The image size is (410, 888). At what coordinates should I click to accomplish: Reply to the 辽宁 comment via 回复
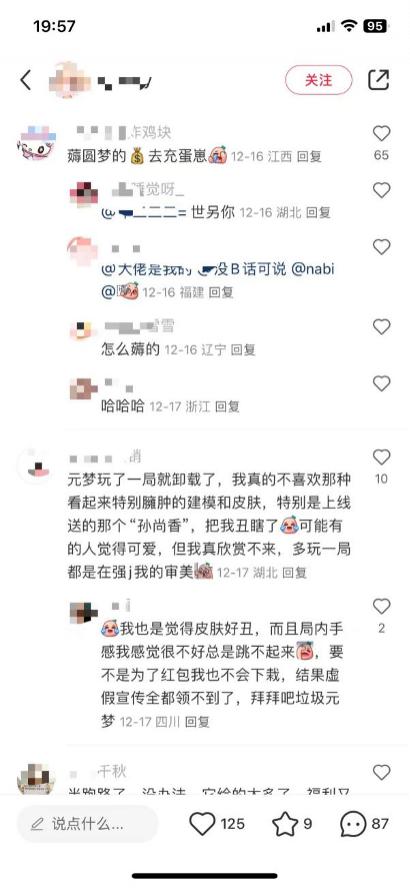(244, 350)
